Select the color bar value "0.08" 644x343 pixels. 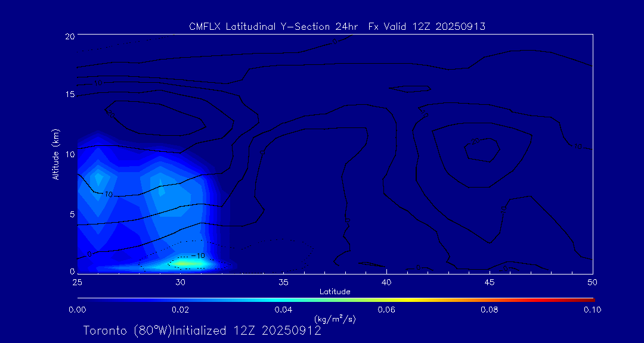click(490, 310)
